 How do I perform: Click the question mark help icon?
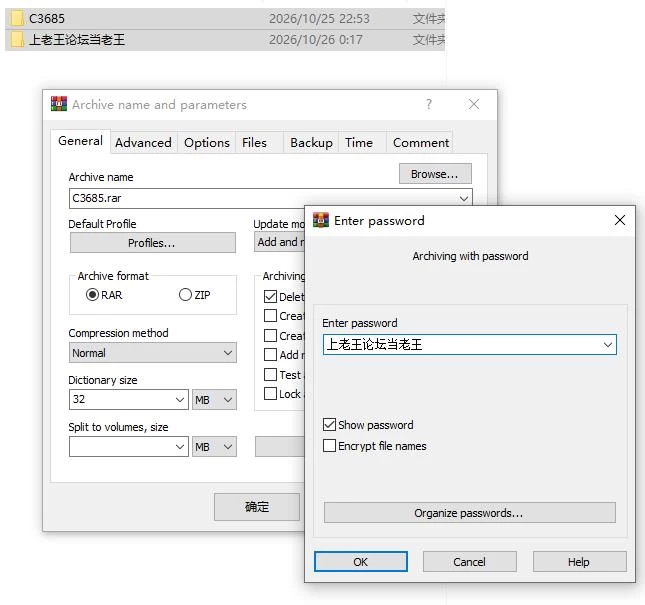[x=429, y=104]
